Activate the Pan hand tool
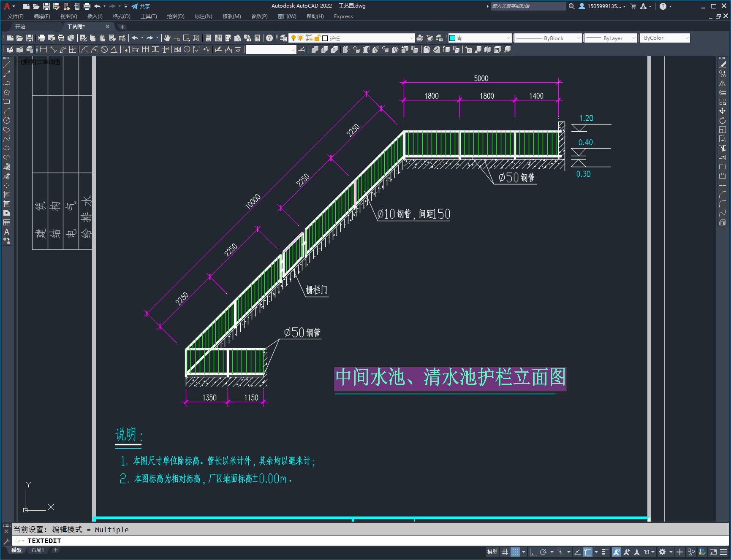Viewport: 731px width, 560px height. [x=167, y=38]
